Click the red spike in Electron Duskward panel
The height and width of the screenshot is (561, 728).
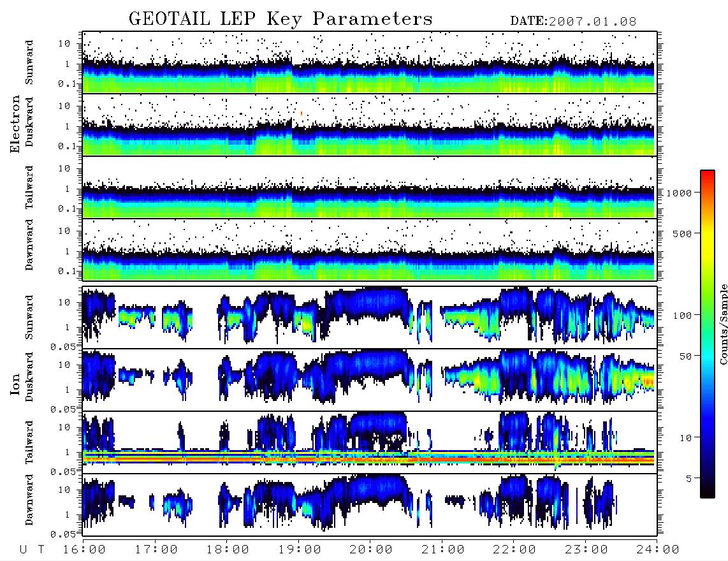302,113
